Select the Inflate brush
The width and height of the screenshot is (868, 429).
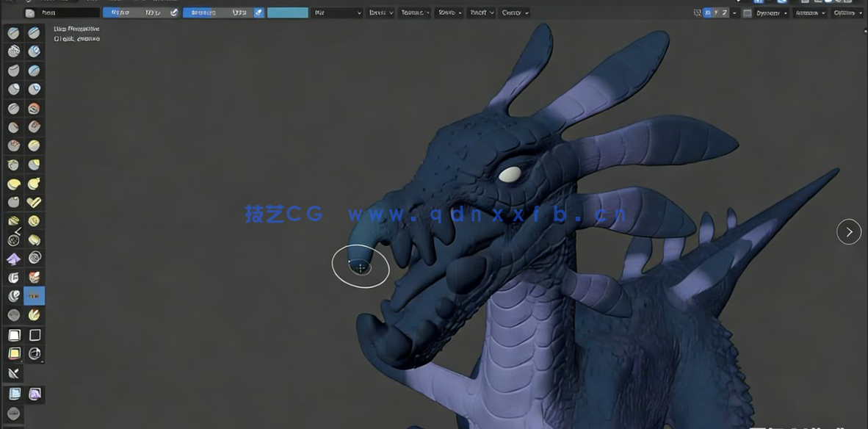[x=12, y=89]
